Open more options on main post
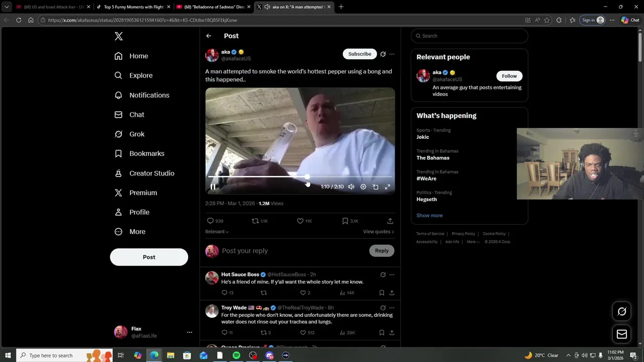The width and height of the screenshot is (644, 362). tap(392, 54)
